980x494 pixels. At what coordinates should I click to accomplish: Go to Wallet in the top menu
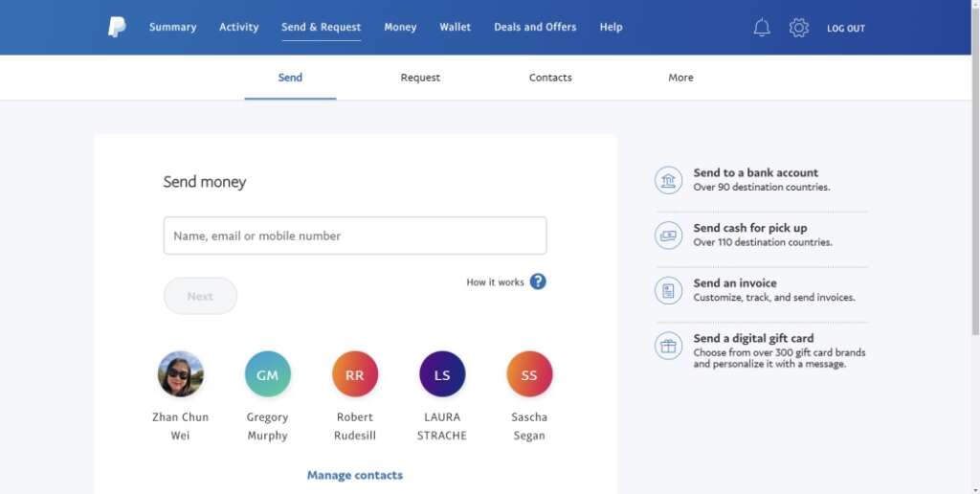pos(455,27)
